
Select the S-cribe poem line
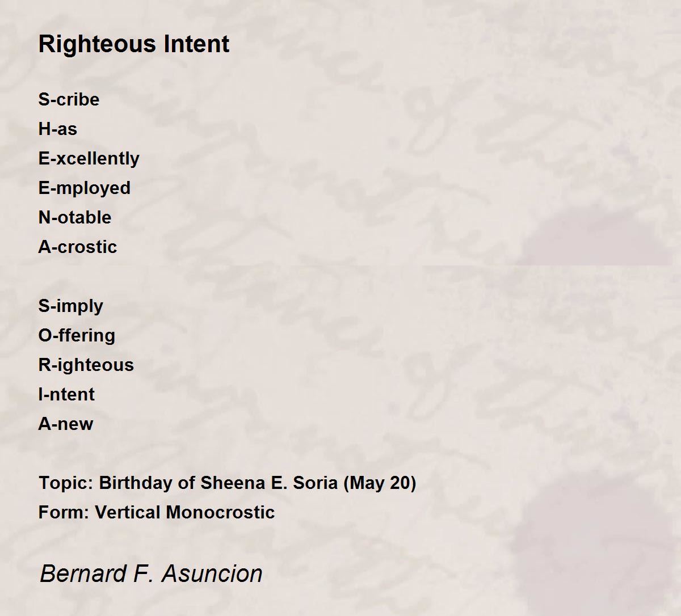(69, 100)
